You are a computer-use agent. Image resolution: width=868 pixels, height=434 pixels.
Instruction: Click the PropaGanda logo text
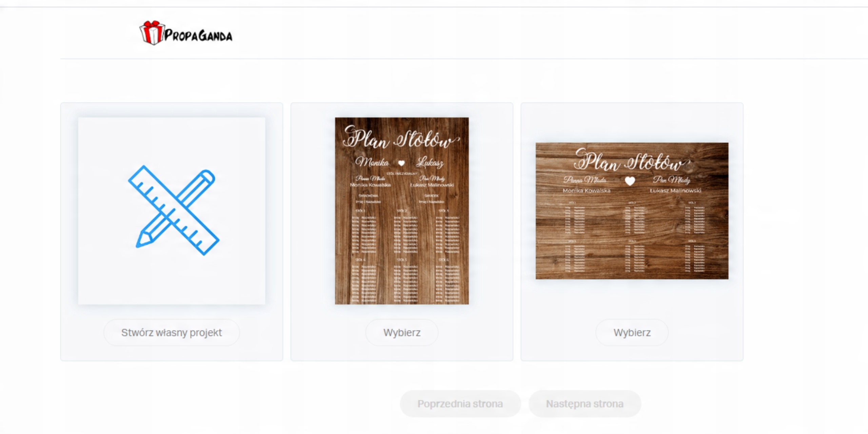click(x=198, y=36)
